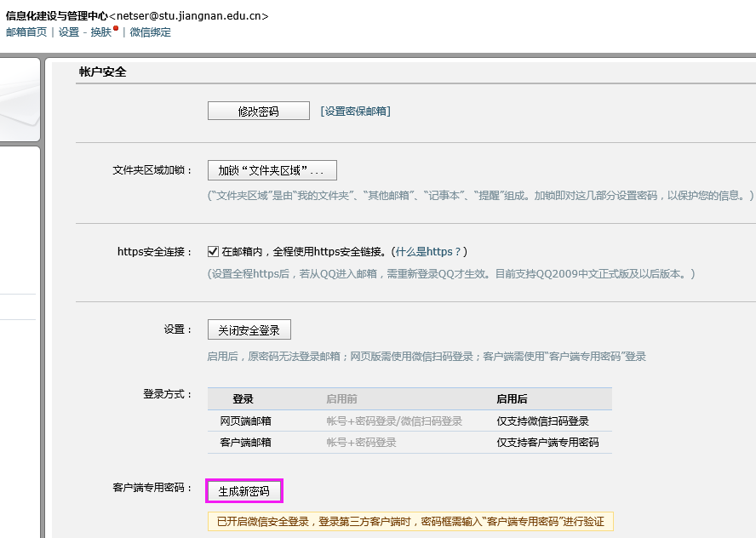
Task: Click the 换肤 skin link
Action: point(100,32)
